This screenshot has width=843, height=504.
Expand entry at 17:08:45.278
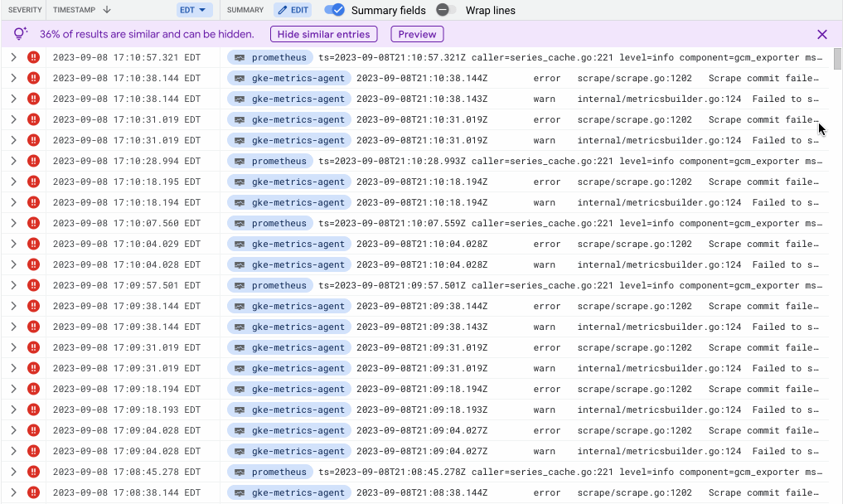14,472
